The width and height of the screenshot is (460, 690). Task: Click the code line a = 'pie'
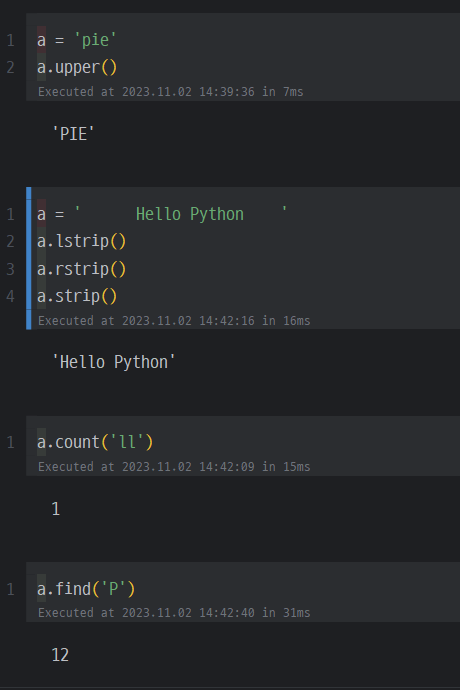click(77, 40)
